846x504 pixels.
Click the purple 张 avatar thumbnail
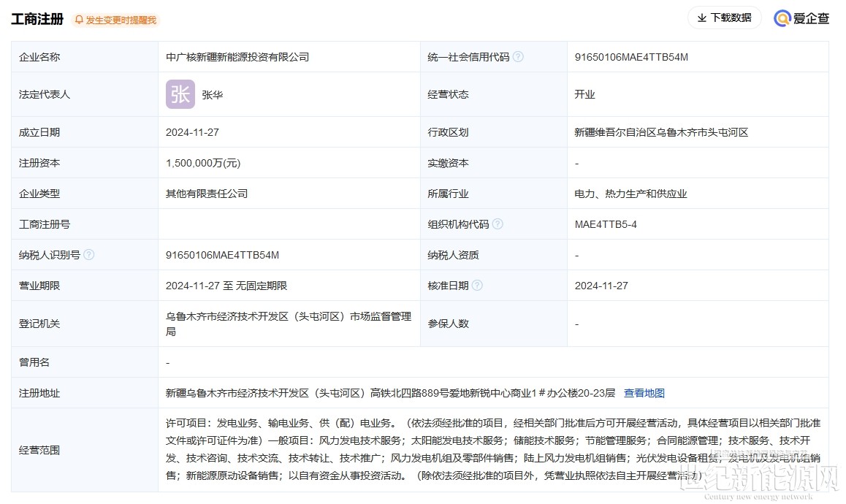(180, 94)
